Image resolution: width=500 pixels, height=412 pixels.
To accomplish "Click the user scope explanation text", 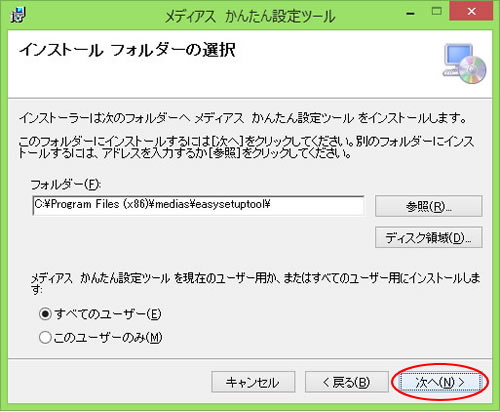I will pyautogui.click(x=255, y=283).
